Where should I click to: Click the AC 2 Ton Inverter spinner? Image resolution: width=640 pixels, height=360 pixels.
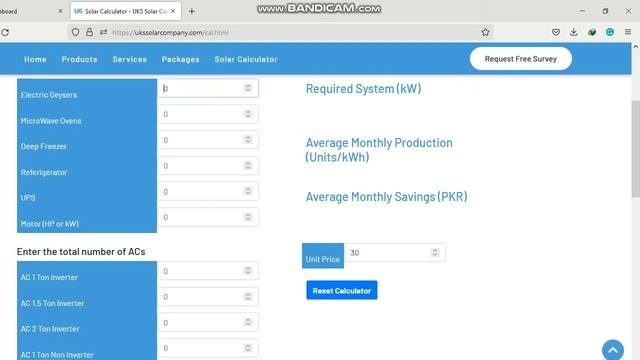[248, 322]
